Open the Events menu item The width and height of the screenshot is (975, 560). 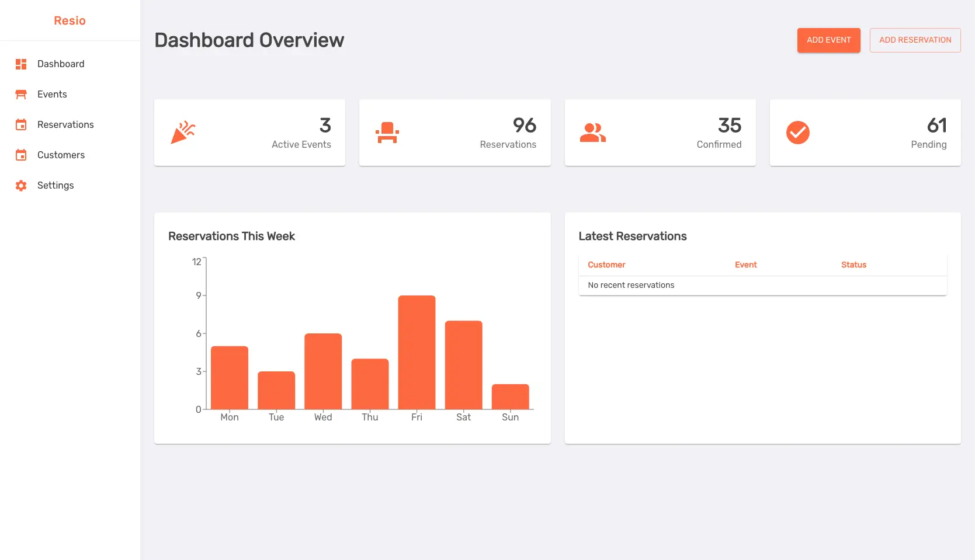52,95
